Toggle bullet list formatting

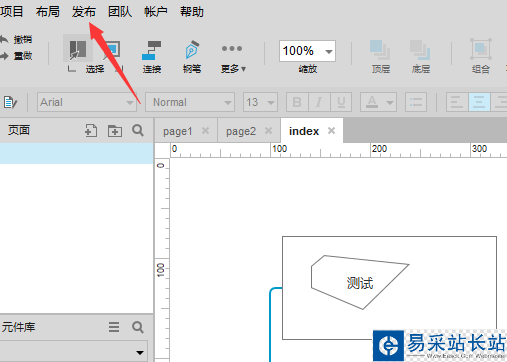tap(416, 102)
